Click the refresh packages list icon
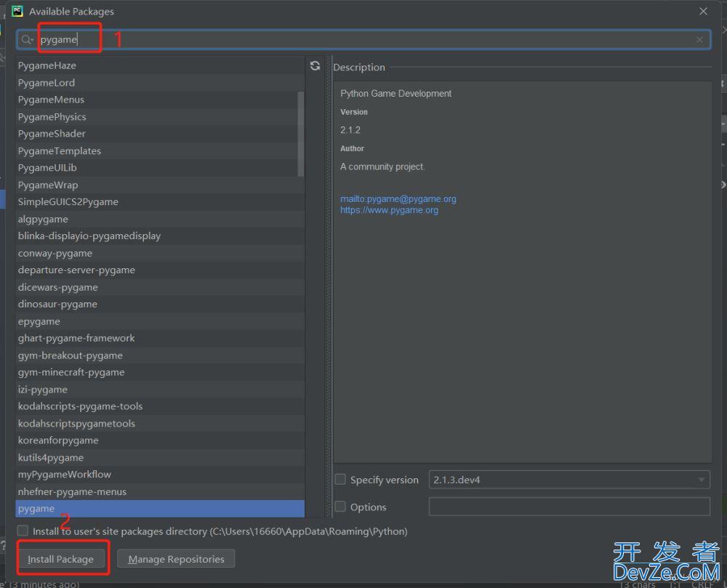 (315, 66)
